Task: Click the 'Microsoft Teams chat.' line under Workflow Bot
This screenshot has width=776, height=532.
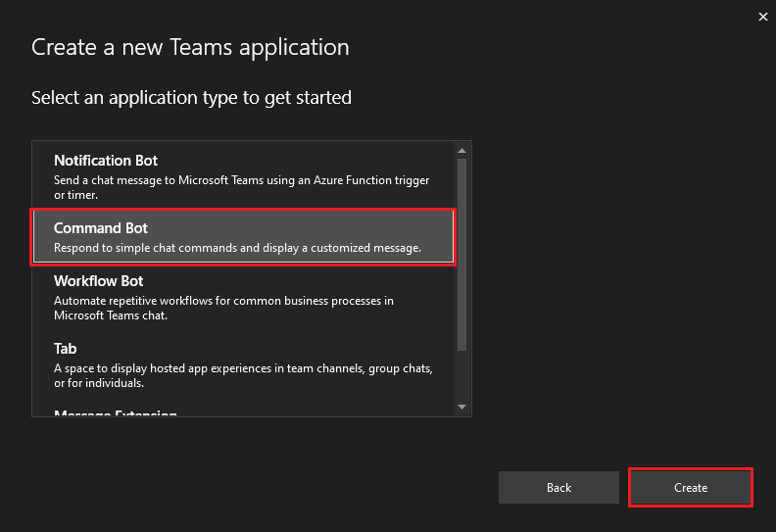Action: [111, 315]
